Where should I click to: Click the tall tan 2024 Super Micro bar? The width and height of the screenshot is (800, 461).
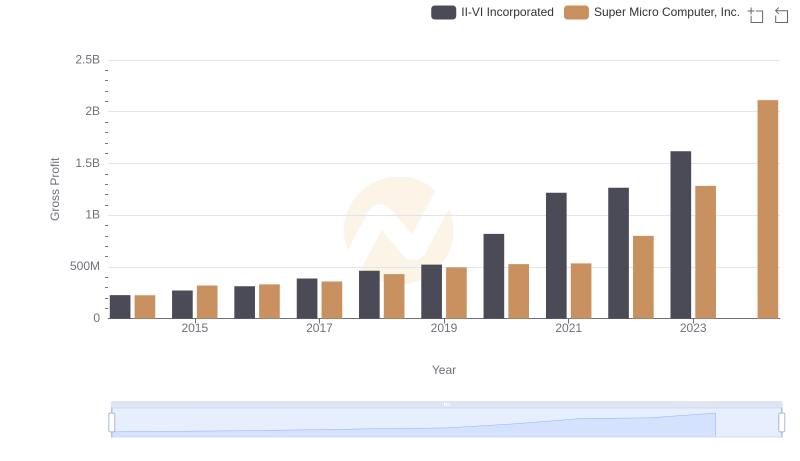click(x=767, y=209)
